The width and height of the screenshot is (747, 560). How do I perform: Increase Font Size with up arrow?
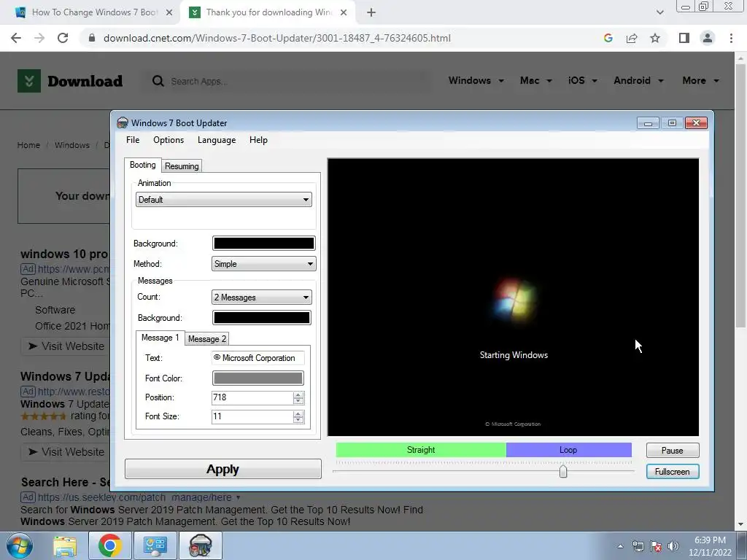(x=298, y=414)
